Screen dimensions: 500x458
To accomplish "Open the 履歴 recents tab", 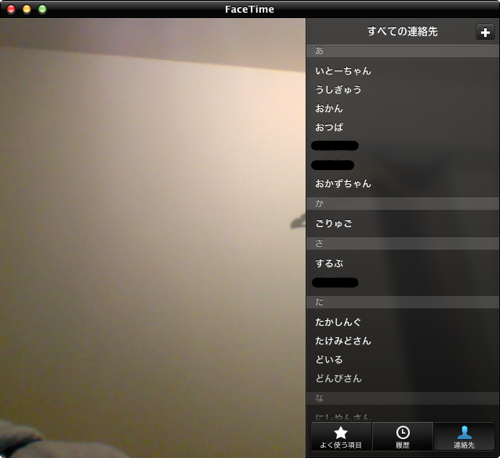I will point(403,437).
